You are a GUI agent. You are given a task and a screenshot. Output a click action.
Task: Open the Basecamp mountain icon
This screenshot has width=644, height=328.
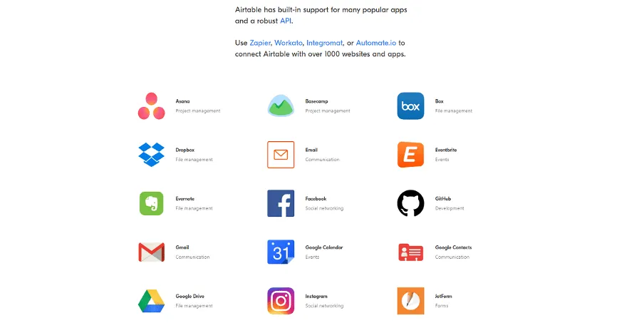pyautogui.click(x=281, y=106)
